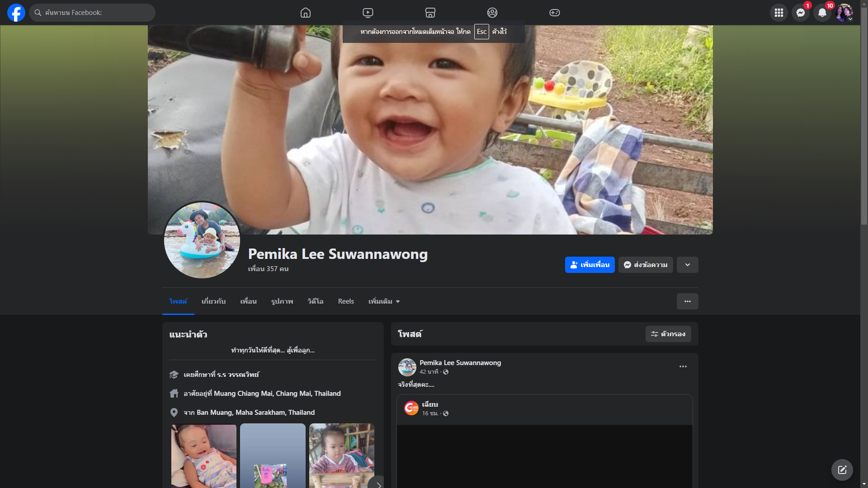
Task: Open the Marketplace icon
Action: (x=430, y=13)
